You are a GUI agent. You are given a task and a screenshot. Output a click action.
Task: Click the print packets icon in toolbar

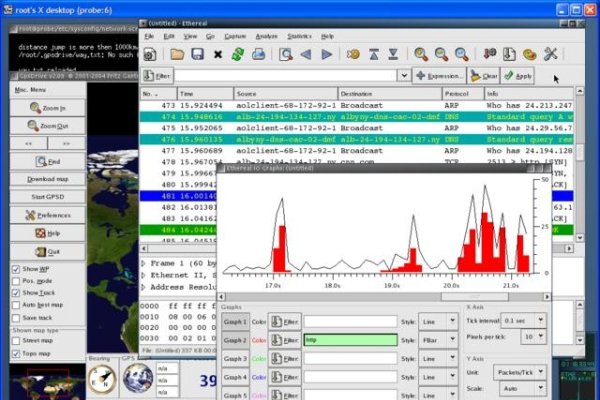tap(256, 54)
